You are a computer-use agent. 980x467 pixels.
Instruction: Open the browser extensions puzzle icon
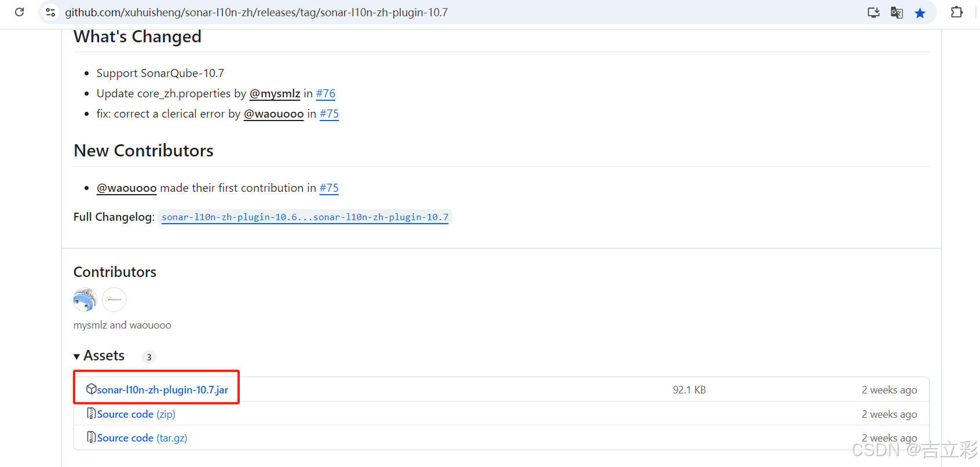957,12
